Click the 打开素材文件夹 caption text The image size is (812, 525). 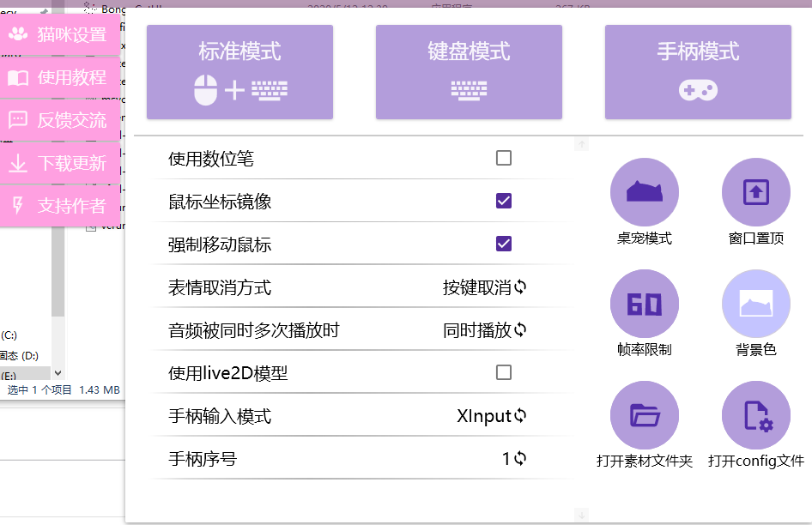tap(645, 461)
